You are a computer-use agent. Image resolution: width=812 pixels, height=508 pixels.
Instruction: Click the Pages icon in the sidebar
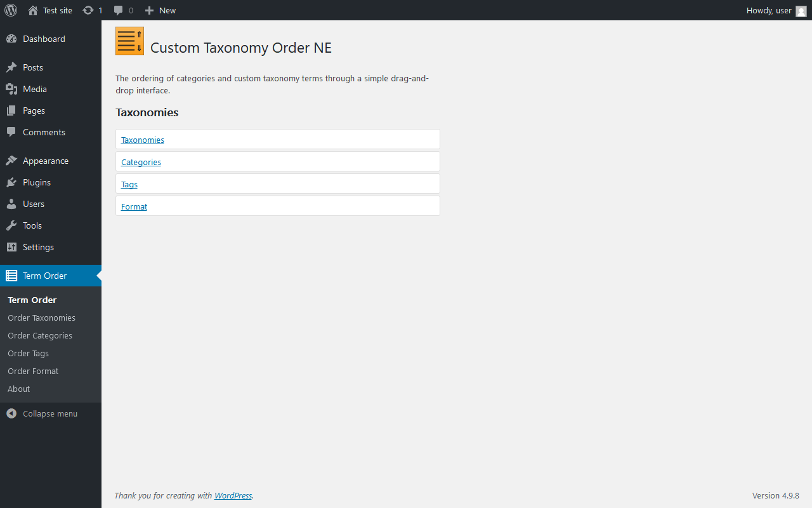coord(11,110)
